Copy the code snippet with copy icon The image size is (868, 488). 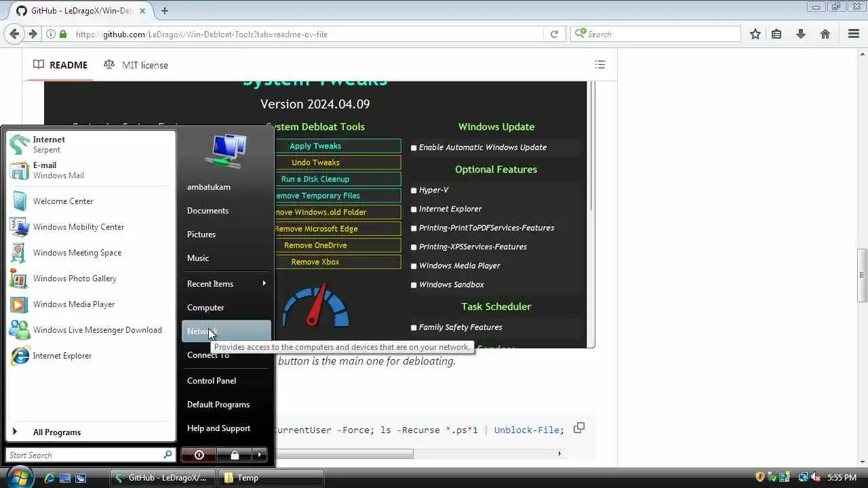point(578,428)
